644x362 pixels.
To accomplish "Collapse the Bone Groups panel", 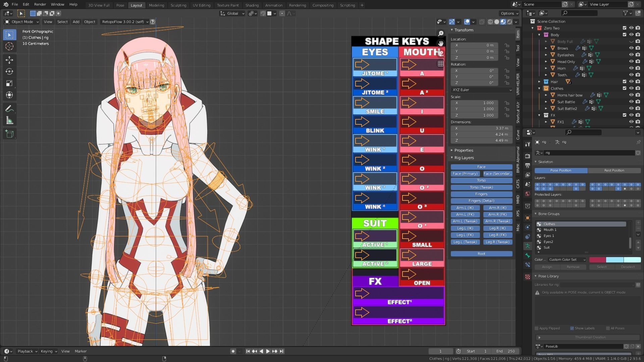I will coord(549,214).
